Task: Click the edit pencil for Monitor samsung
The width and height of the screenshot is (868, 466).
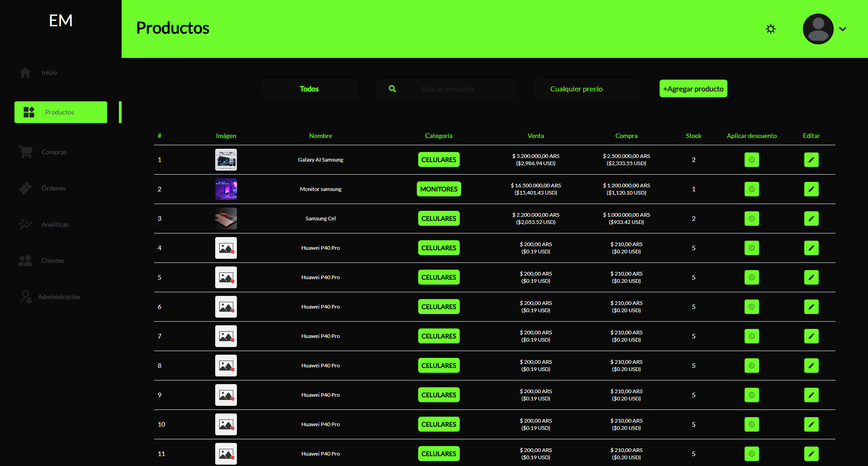Action: pos(811,189)
